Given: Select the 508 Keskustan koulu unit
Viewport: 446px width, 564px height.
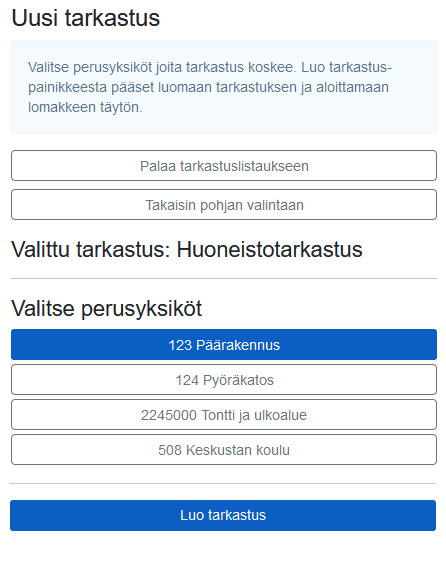Looking at the screenshot, I should click(224, 450).
